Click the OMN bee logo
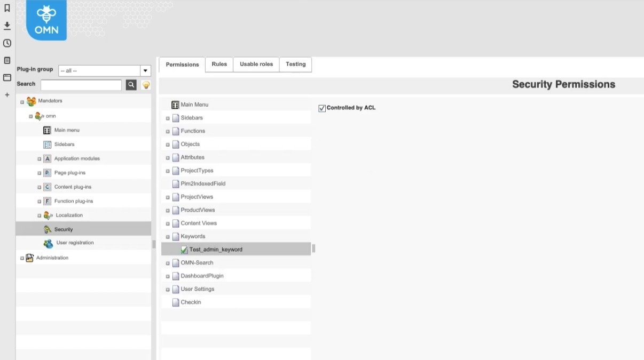 click(x=46, y=20)
